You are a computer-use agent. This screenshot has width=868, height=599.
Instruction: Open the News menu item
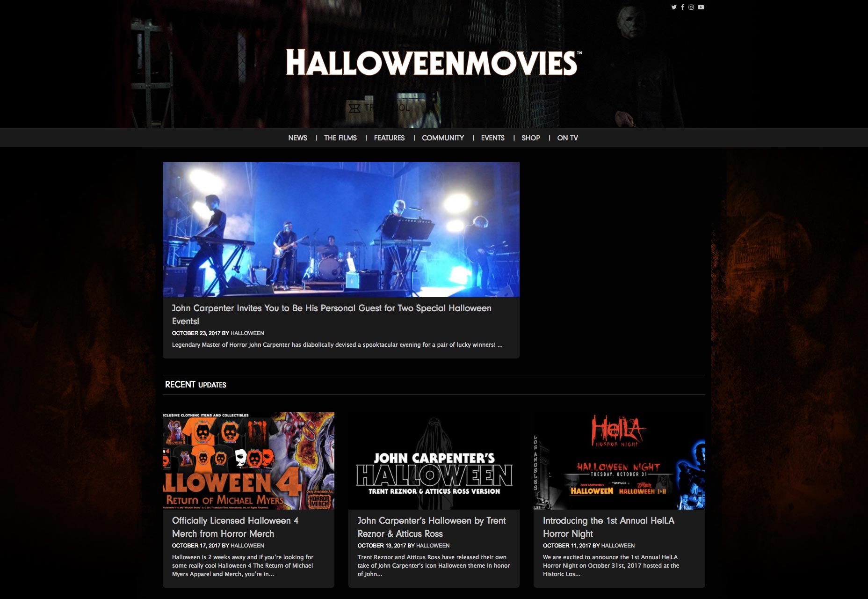tap(297, 138)
